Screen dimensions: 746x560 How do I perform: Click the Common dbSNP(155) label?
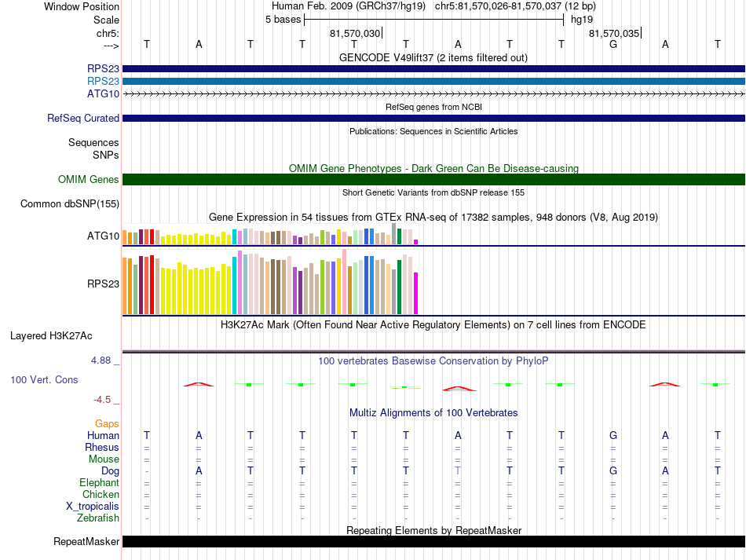(69, 203)
